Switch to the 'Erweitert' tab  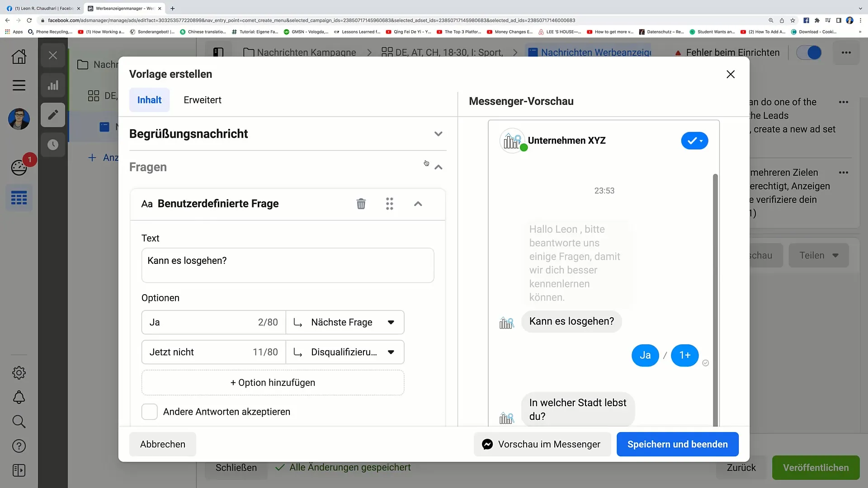(202, 99)
